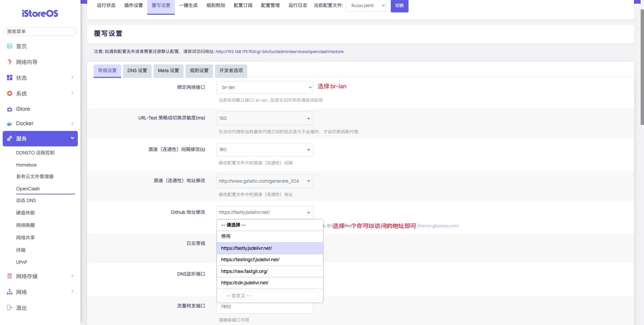
Task: Open the br-lan interface dropdown
Action: [265, 87]
